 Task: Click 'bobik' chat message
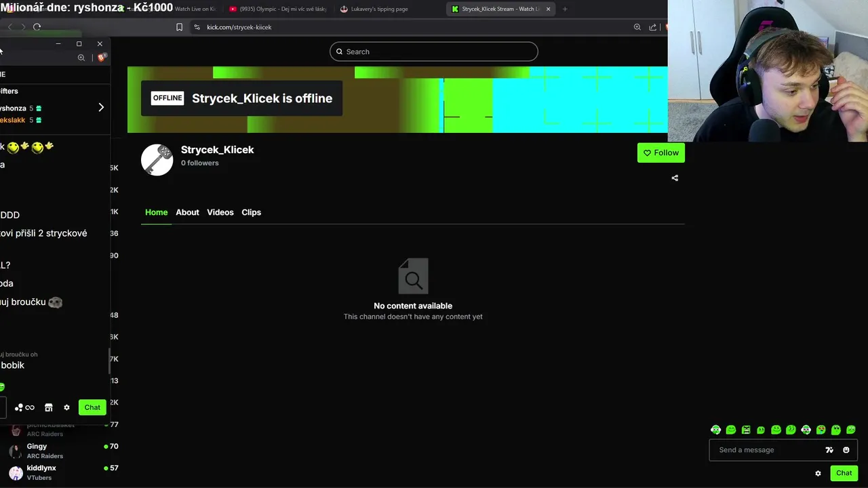pyautogui.click(x=12, y=365)
